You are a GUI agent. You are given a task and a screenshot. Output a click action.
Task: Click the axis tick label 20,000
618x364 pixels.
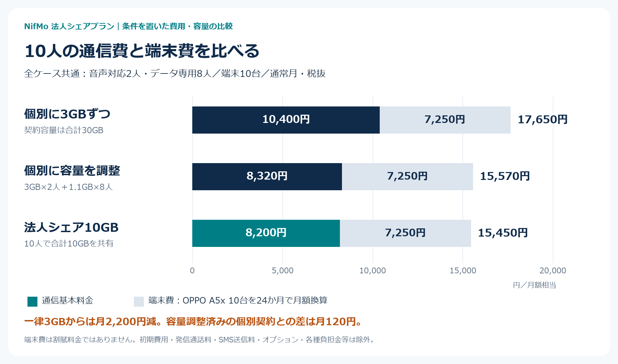[553, 271]
